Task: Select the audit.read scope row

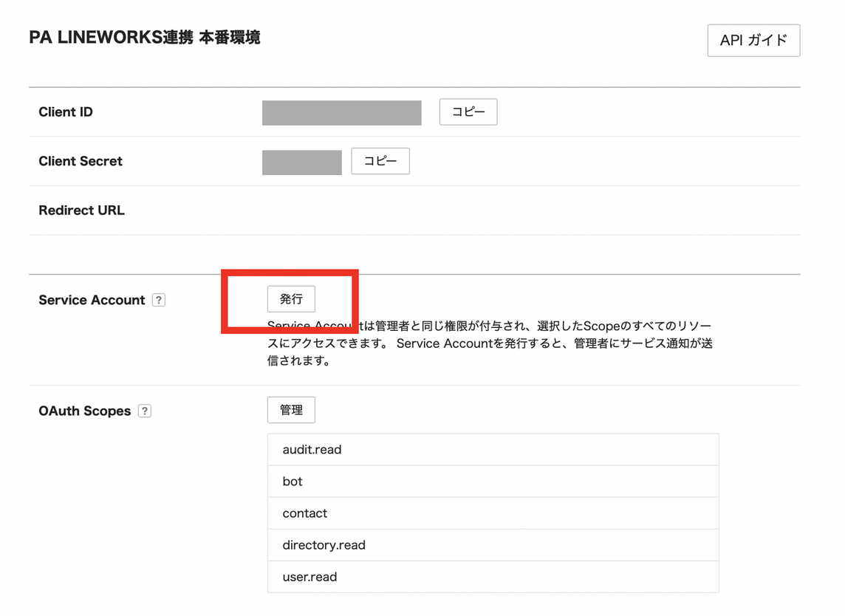Action: [x=493, y=449]
